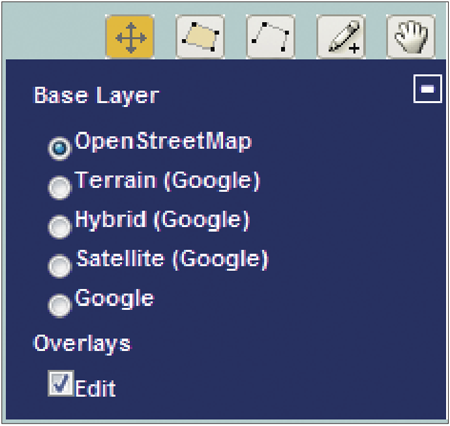450x426 pixels.
Task: Switch to the hand pan tool
Action: (411, 37)
